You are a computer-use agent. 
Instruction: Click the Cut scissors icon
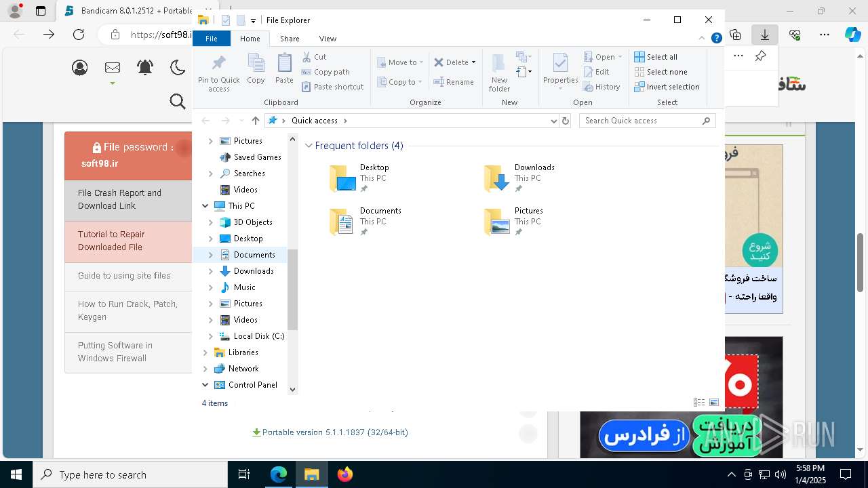[x=307, y=57]
